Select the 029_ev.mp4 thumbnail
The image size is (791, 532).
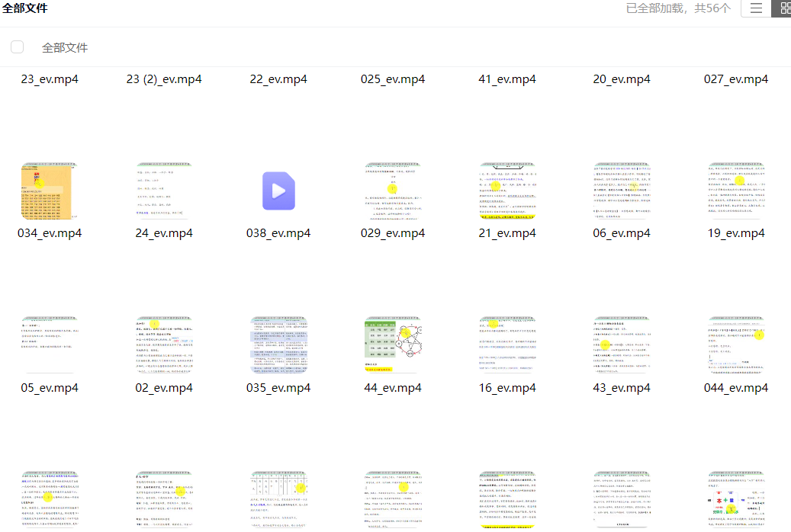[x=393, y=191]
